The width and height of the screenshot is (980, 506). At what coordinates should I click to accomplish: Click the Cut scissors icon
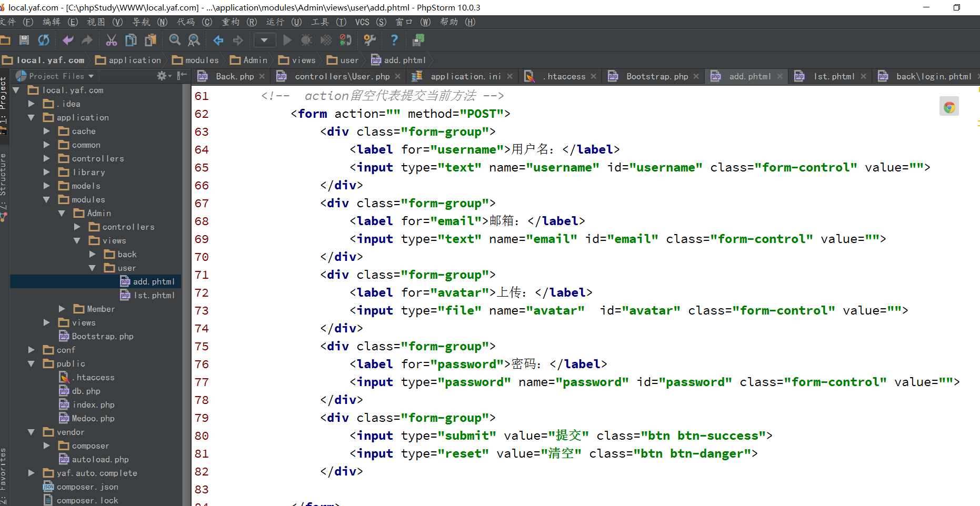tap(111, 40)
